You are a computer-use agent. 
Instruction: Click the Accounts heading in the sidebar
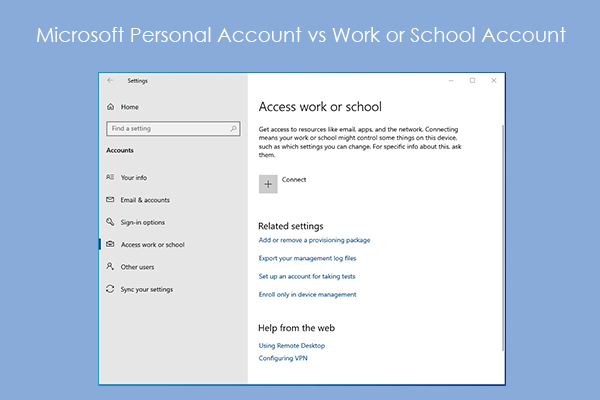pos(120,150)
